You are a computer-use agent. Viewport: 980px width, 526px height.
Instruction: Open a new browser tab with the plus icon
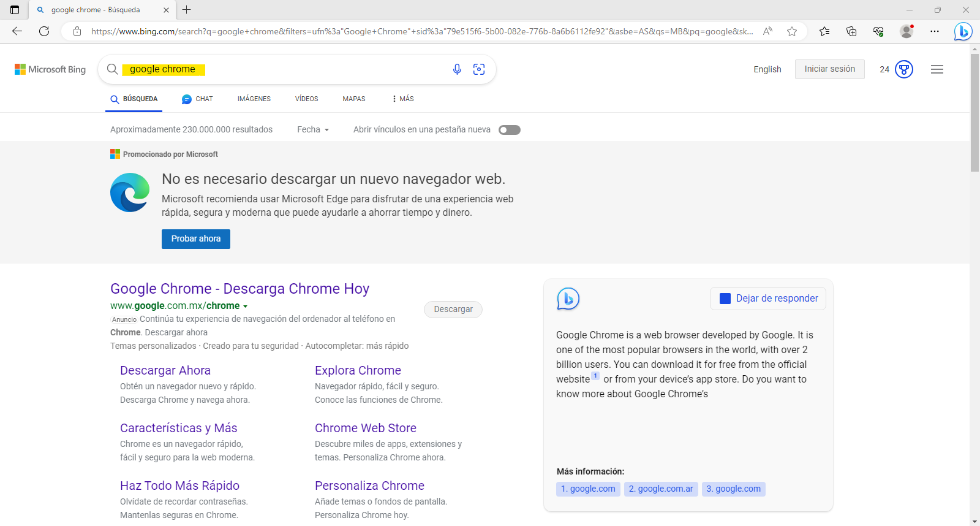(x=187, y=10)
